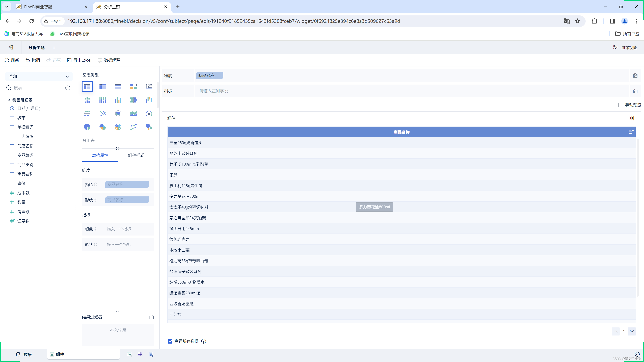Switch to 组件样式 tab
The image size is (644, 362).
pos(136,155)
